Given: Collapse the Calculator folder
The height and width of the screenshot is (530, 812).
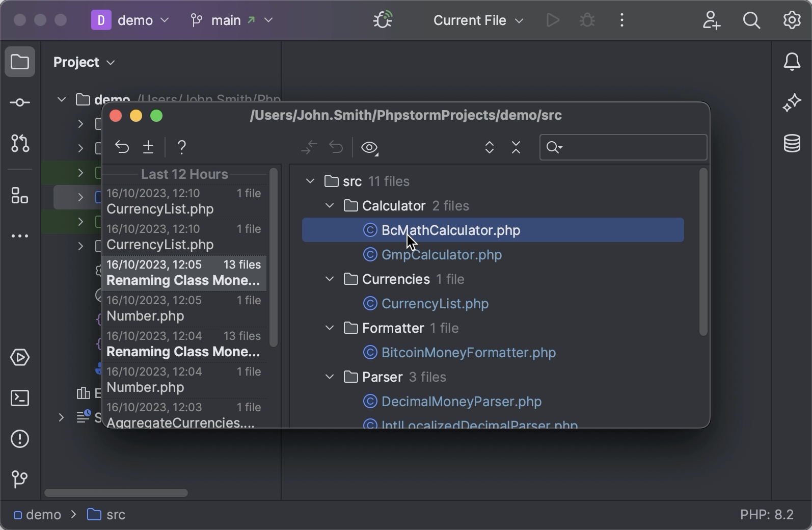Looking at the screenshot, I should [330, 206].
